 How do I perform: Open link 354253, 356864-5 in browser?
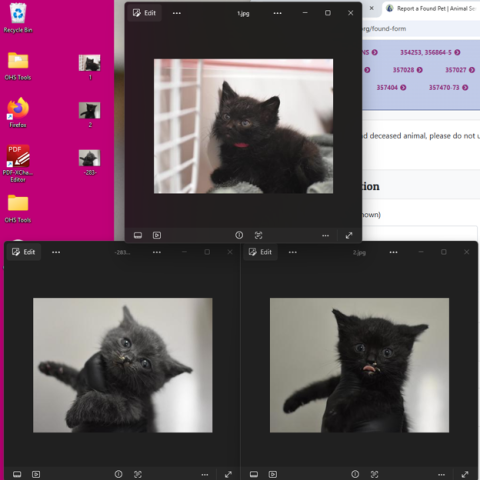coord(430,52)
